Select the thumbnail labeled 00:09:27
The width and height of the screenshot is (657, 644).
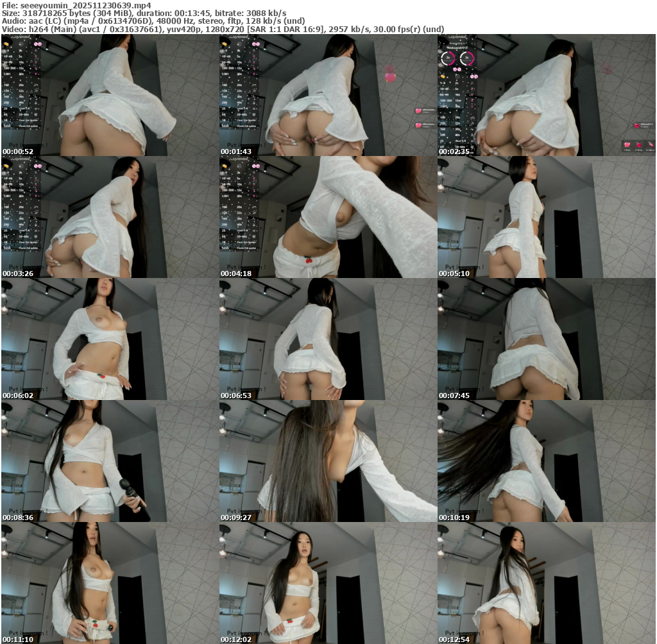pyautogui.click(x=328, y=461)
